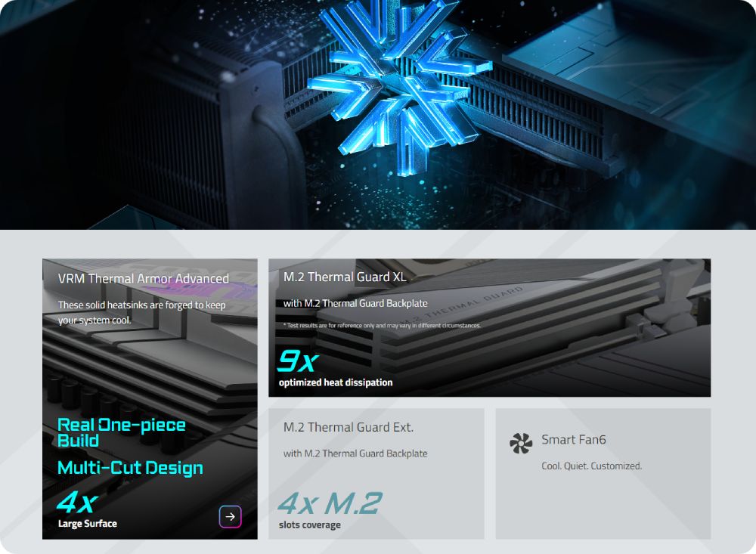Select the VRM Thermal Armor Advanced heading

point(143,279)
